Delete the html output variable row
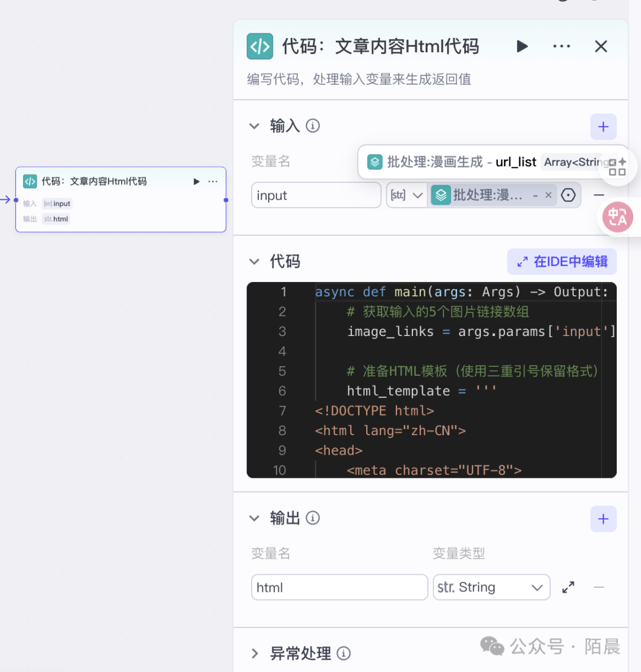 [599, 587]
